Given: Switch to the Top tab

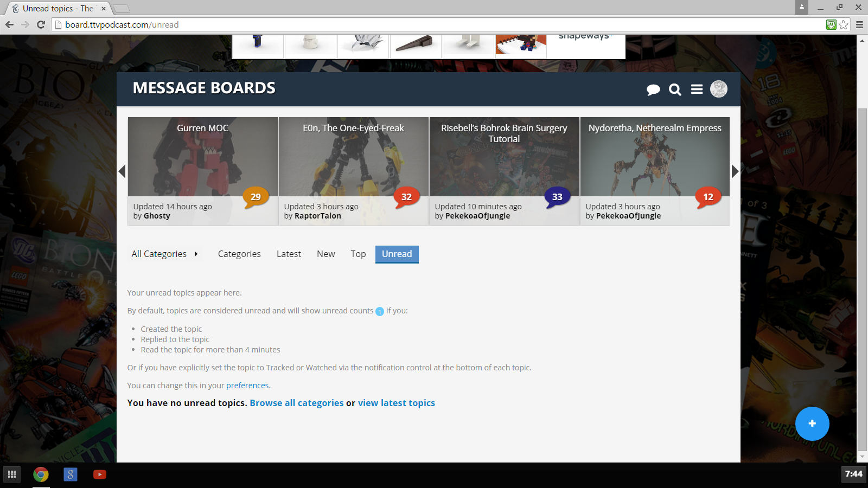Looking at the screenshot, I should tap(358, 254).
